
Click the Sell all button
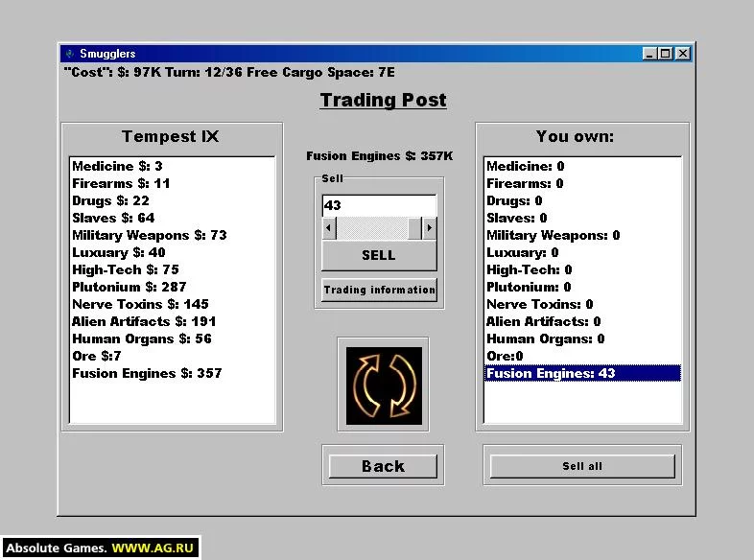coord(582,466)
